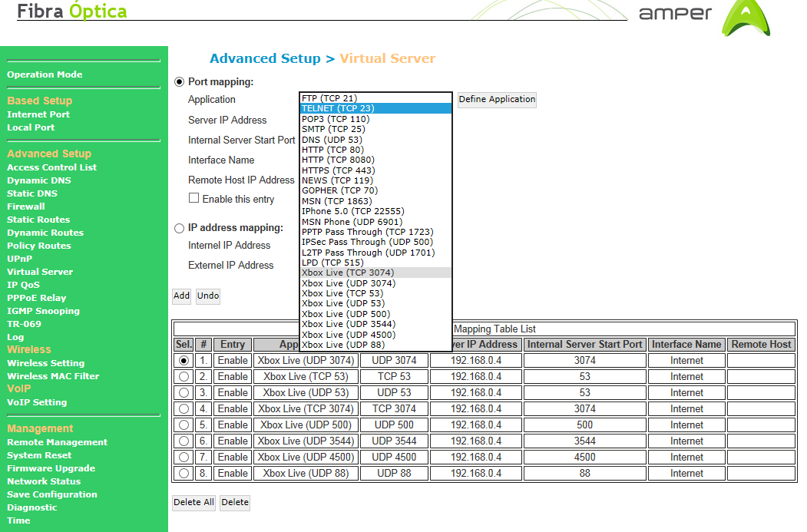The image size is (807, 532).
Task: Open Access Control List page
Action: (x=52, y=167)
